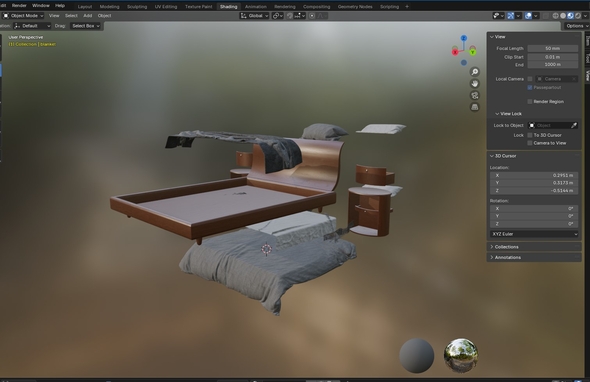Toggle the proportional editing icon
The height and width of the screenshot is (382, 590).
pos(312,16)
